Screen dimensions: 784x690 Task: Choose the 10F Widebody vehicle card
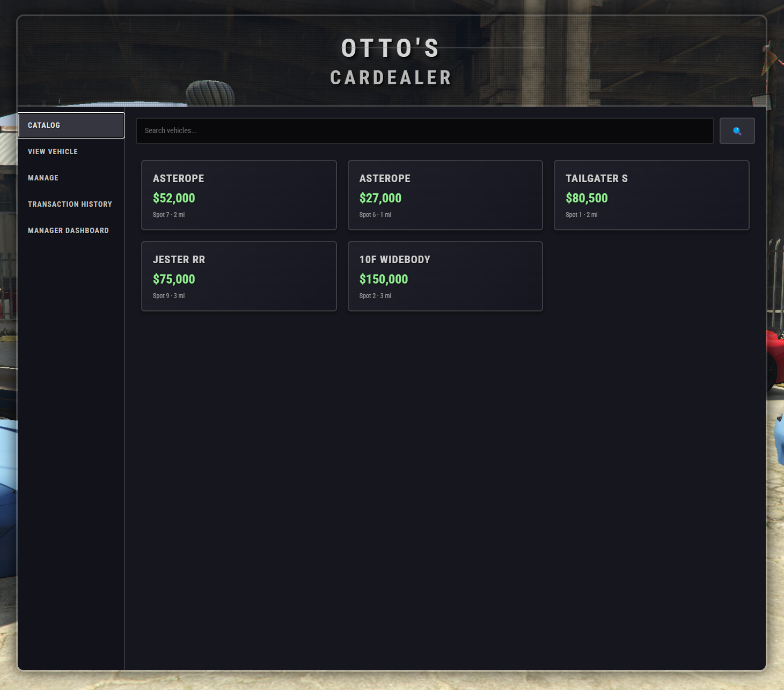tap(445, 276)
